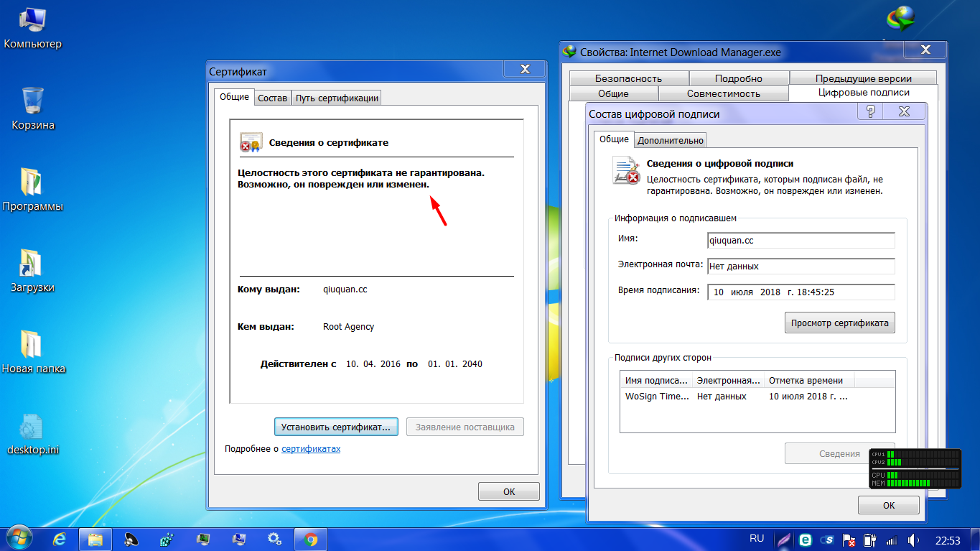Viewport: 980px width, 551px height.
Task: Open Дополнительно tab in signature dialog
Action: point(671,140)
